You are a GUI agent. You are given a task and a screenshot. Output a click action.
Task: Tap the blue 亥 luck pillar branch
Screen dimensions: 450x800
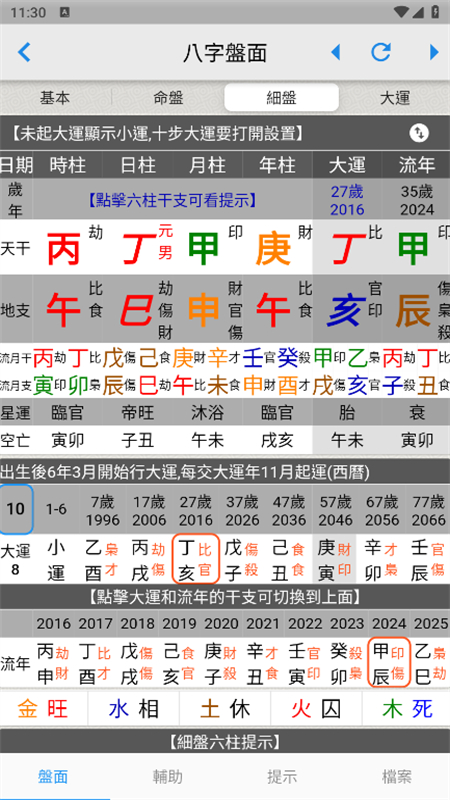click(347, 311)
